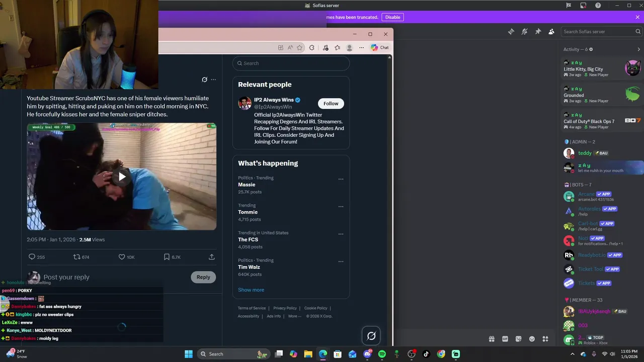Click Discord gift icon in chat bar
Screen dimensions: 644x362
tap(492, 339)
